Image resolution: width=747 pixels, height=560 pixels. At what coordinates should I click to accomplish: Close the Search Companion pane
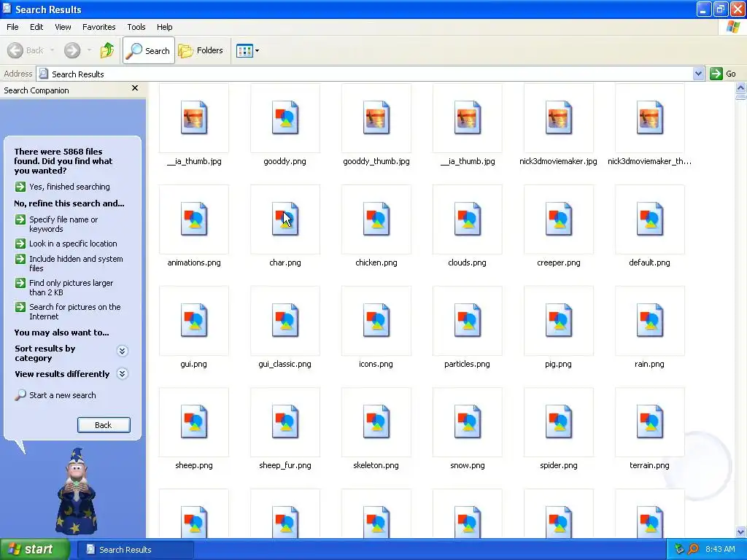point(135,88)
